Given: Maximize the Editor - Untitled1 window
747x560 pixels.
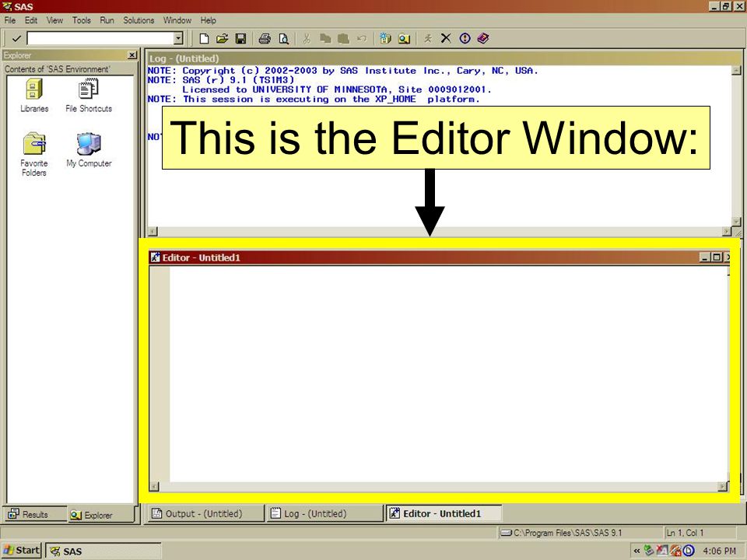Looking at the screenshot, I should pos(716,257).
